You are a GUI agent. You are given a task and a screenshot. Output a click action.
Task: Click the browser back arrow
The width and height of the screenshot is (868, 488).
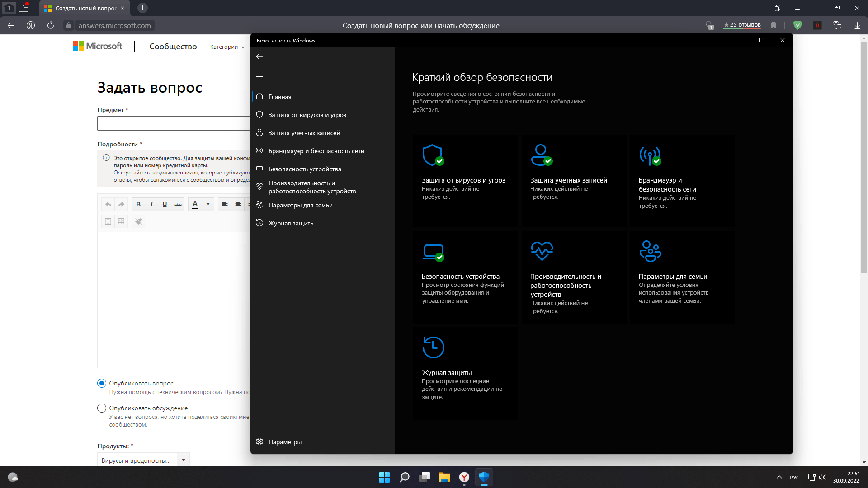pos(11,25)
